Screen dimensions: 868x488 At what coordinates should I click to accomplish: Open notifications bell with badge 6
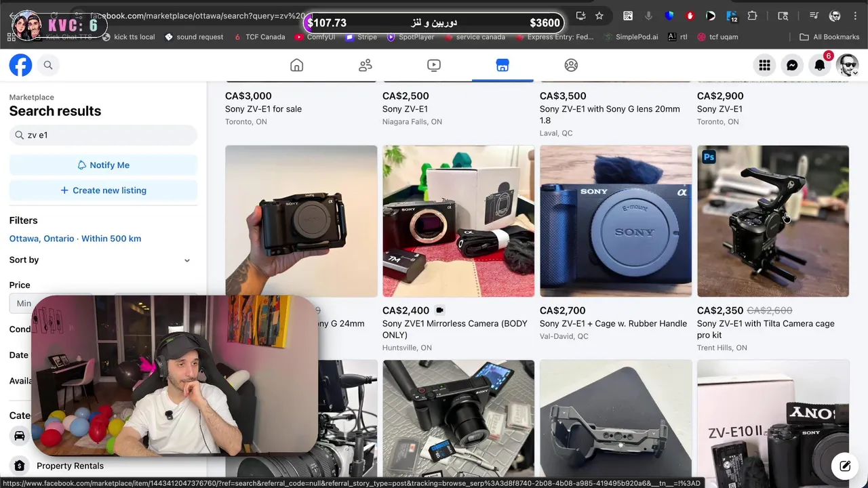[x=820, y=65]
